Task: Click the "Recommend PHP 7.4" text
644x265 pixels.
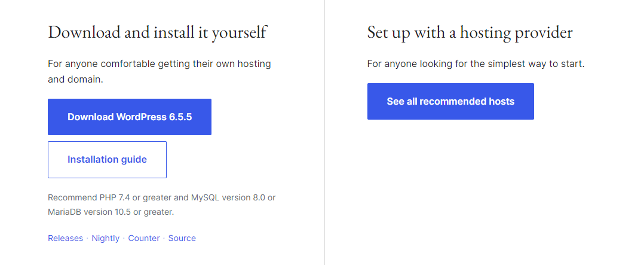Action: (83, 197)
